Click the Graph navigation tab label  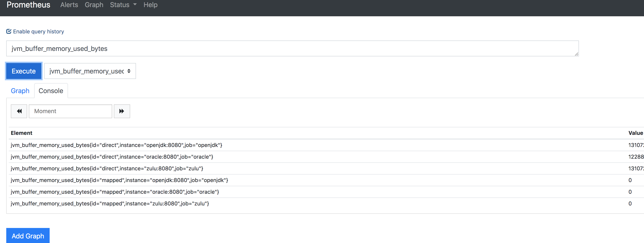click(x=20, y=91)
